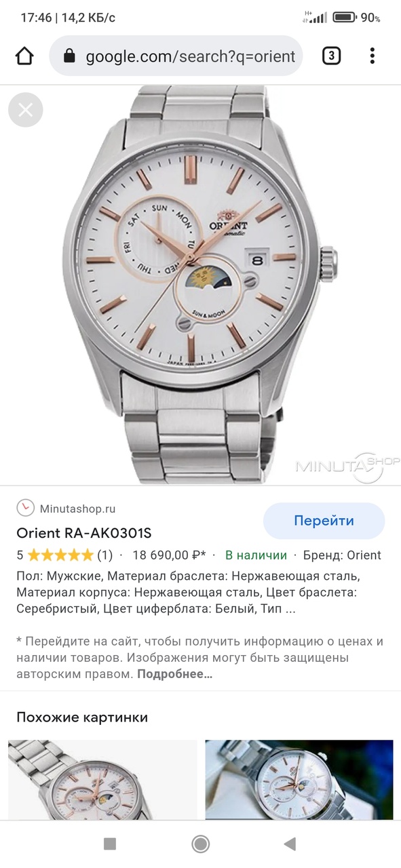Open the Orient RA-AK0301S title link
The image size is (401, 868).
click(x=84, y=532)
